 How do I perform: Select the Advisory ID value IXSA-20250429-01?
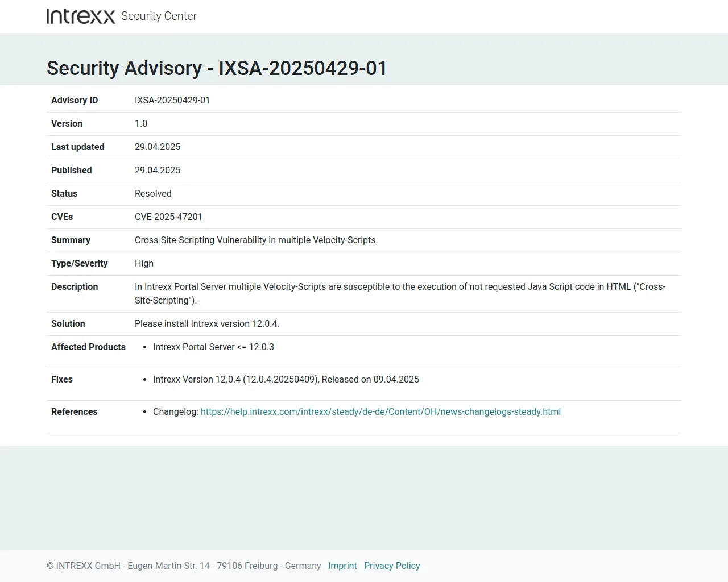[172, 100]
